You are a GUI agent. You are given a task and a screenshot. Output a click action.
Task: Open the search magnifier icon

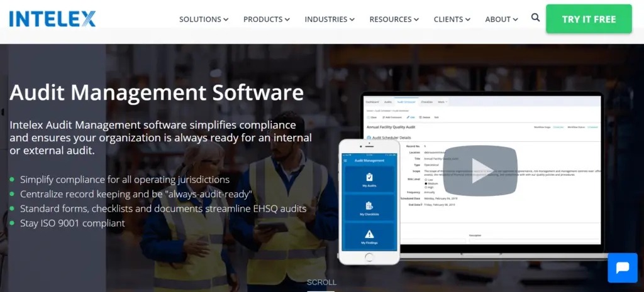click(x=536, y=18)
